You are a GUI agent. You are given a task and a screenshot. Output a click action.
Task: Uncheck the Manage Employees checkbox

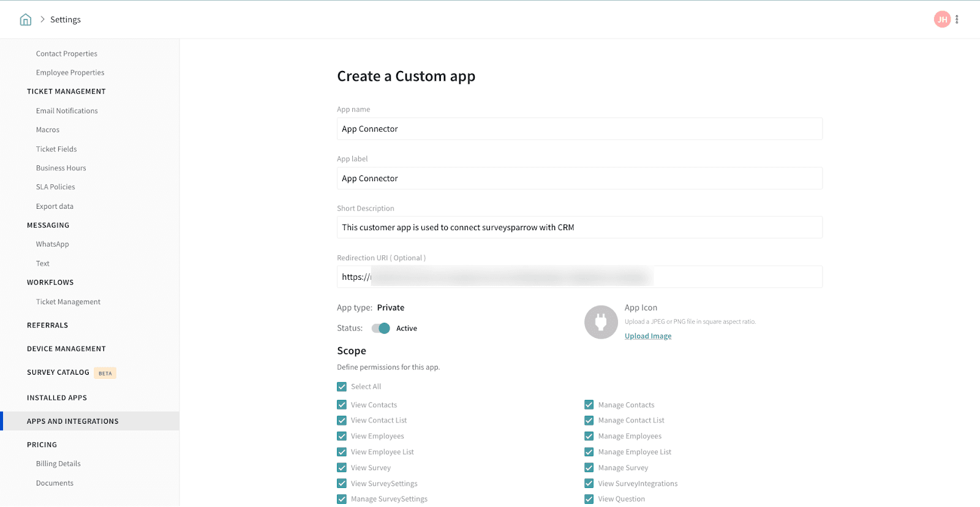[589, 437]
